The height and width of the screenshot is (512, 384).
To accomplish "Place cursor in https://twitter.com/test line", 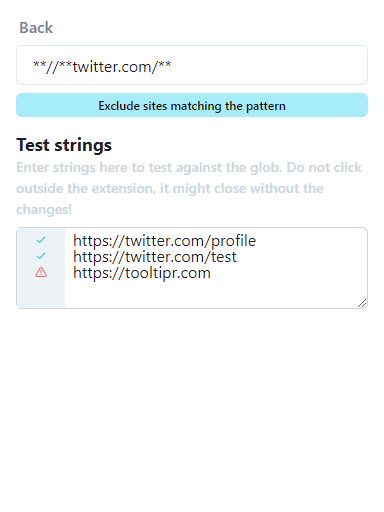I will tap(155, 257).
